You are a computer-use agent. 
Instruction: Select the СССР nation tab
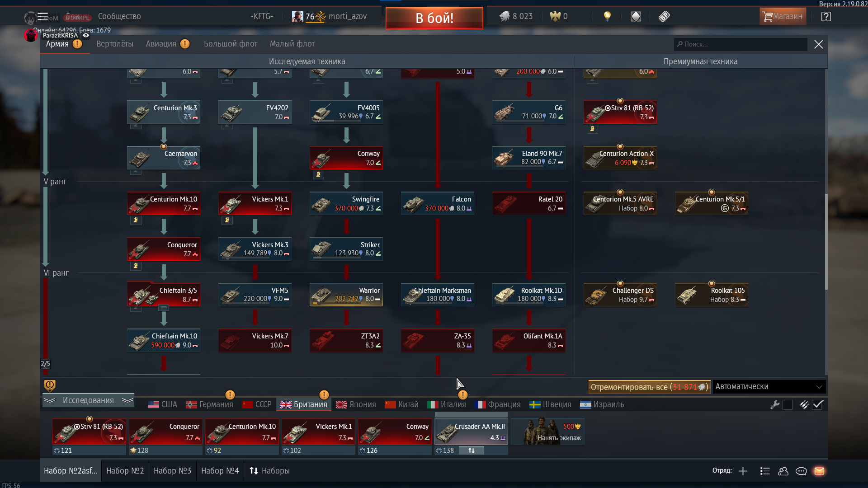point(257,404)
